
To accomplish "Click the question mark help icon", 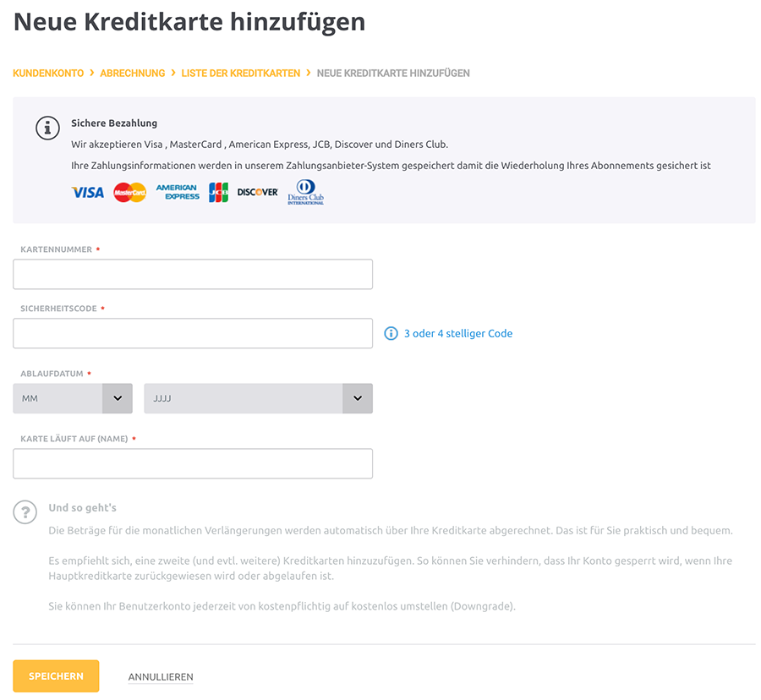I will 25,512.
